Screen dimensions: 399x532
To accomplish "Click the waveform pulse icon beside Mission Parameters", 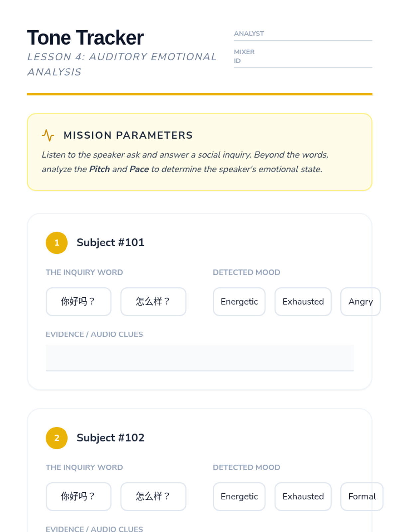I will point(48,135).
